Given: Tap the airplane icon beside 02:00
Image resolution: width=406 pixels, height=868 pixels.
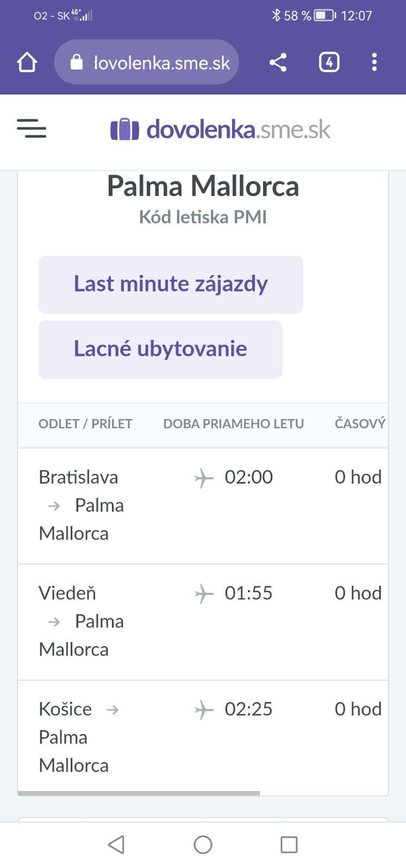Looking at the screenshot, I should coord(204,478).
